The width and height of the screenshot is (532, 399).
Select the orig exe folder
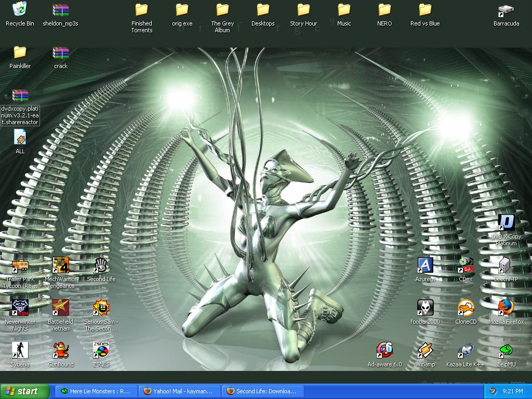(182, 10)
